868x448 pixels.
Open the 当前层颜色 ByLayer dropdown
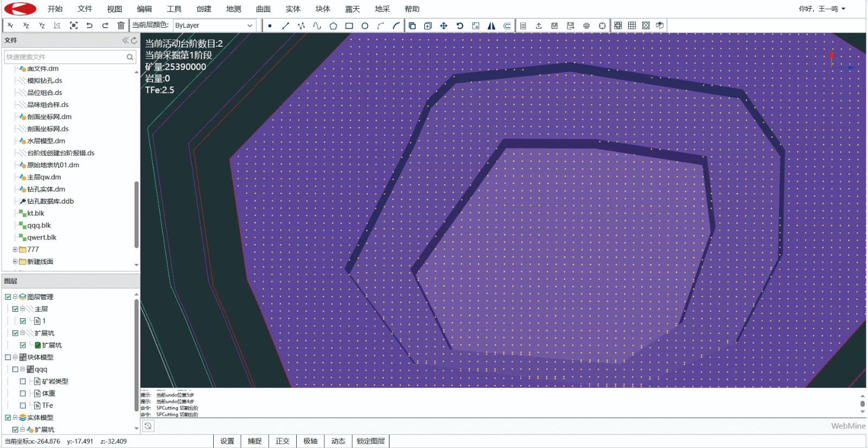pos(214,26)
